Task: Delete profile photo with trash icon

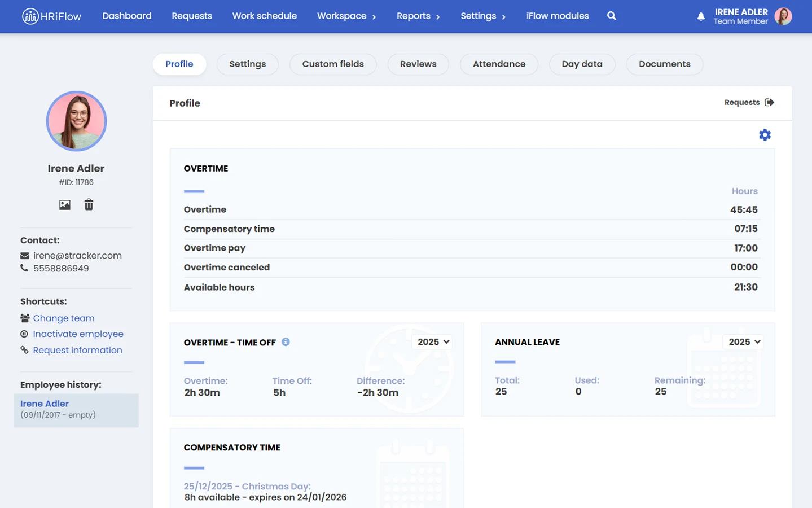Action: pyautogui.click(x=89, y=205)
